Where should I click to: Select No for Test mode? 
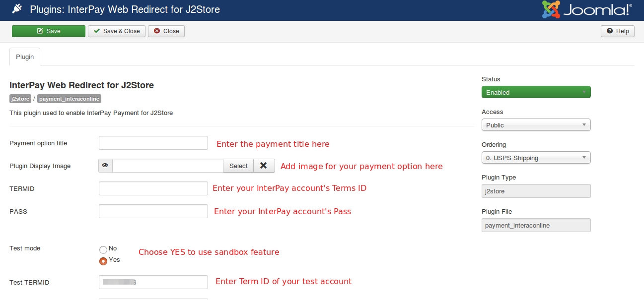point(103,249)
